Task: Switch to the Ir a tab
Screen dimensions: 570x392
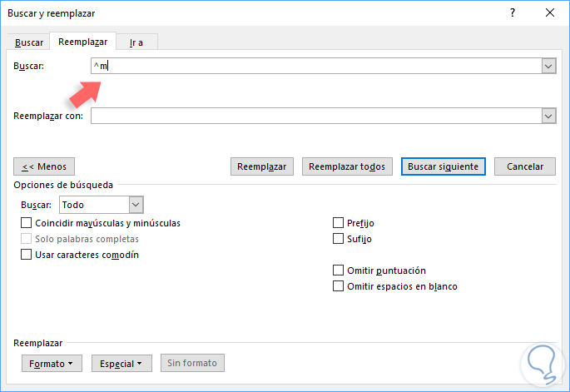Action: click(x=137, y=42)
